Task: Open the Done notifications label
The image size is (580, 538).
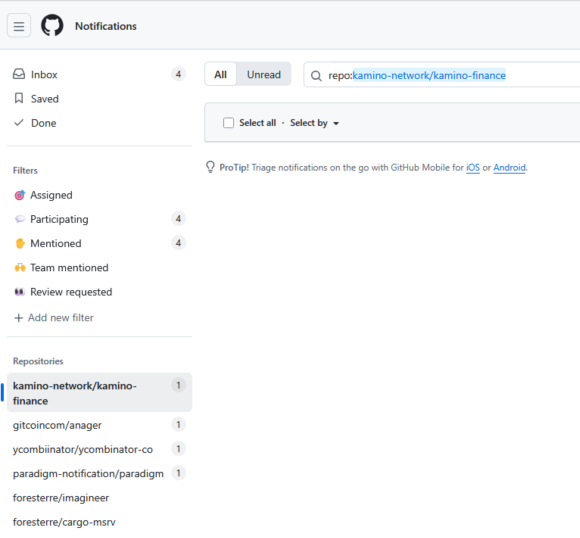Action: click(44, 123)
